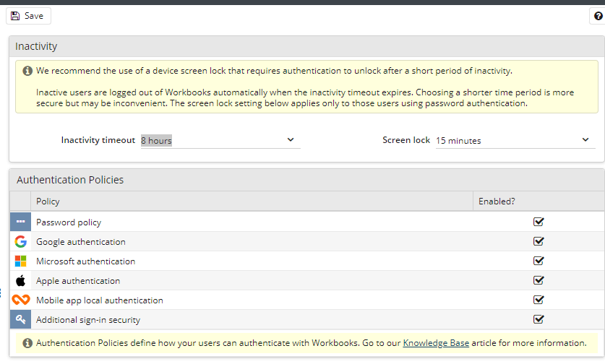Open the help question mark icon
The height and width of the screenshot is (364, 605).
tap(598, 16)
